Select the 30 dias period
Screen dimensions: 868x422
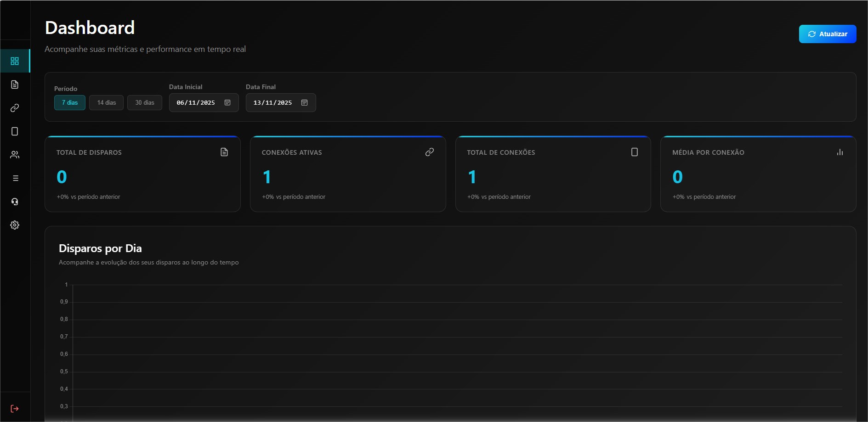pos(144,103)
